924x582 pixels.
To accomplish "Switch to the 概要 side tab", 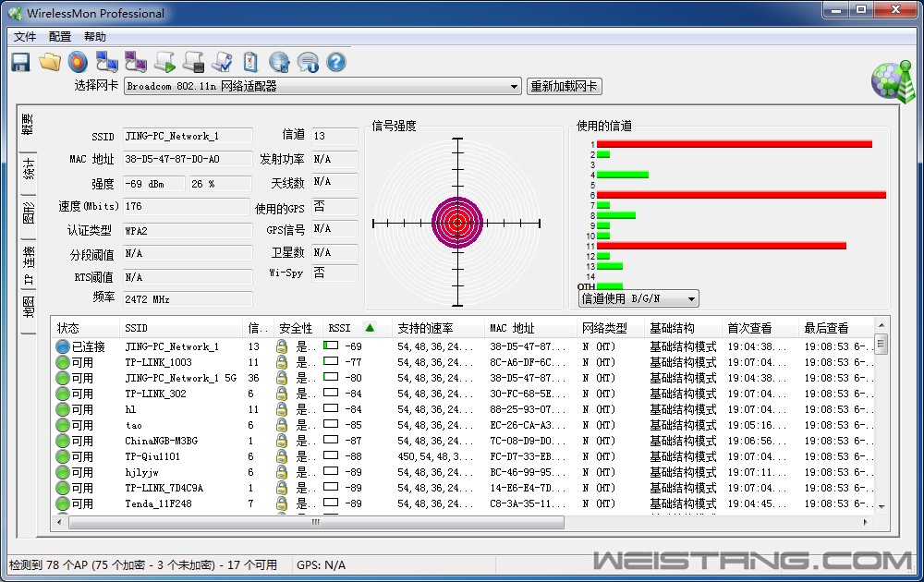I will (x=28, y=125).
